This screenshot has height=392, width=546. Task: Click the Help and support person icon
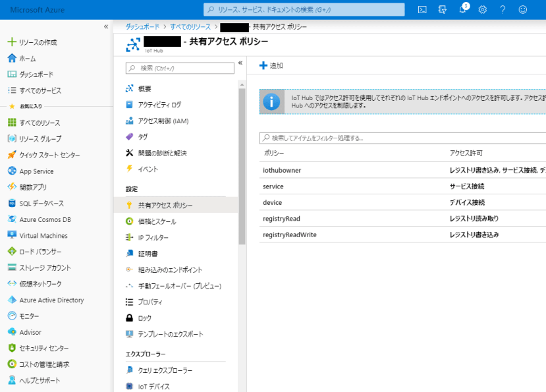click(12, 380)
